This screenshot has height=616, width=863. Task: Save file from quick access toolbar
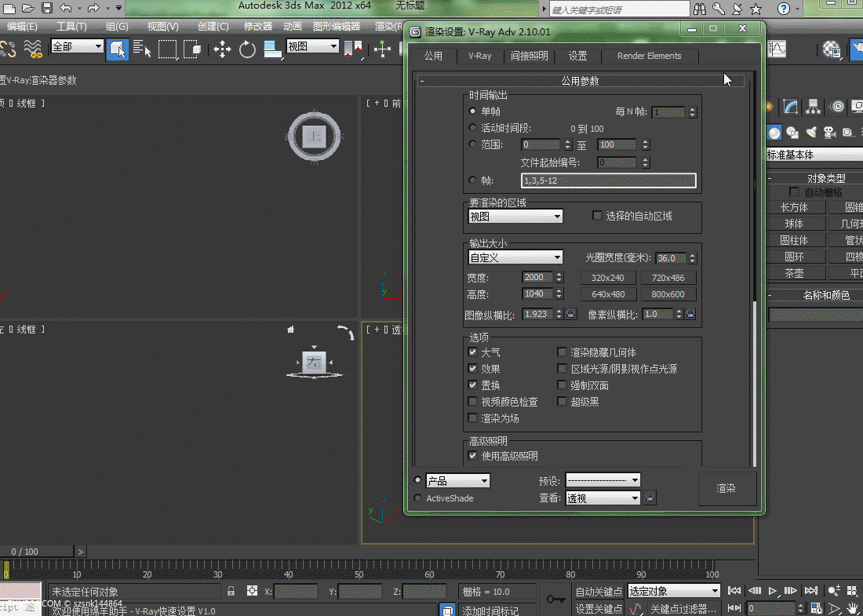(x=47, y=8)
